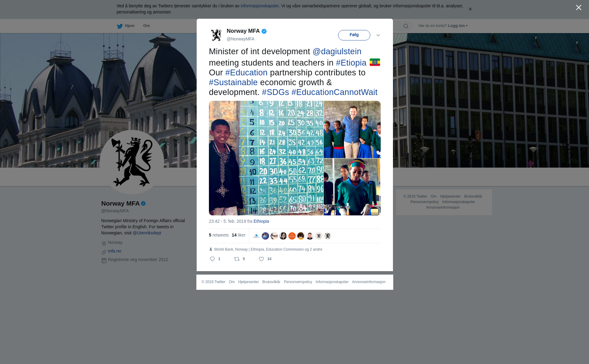Show the 5 retweets list
The width and height of the screenshot is (589, 364).
[219, 235]
